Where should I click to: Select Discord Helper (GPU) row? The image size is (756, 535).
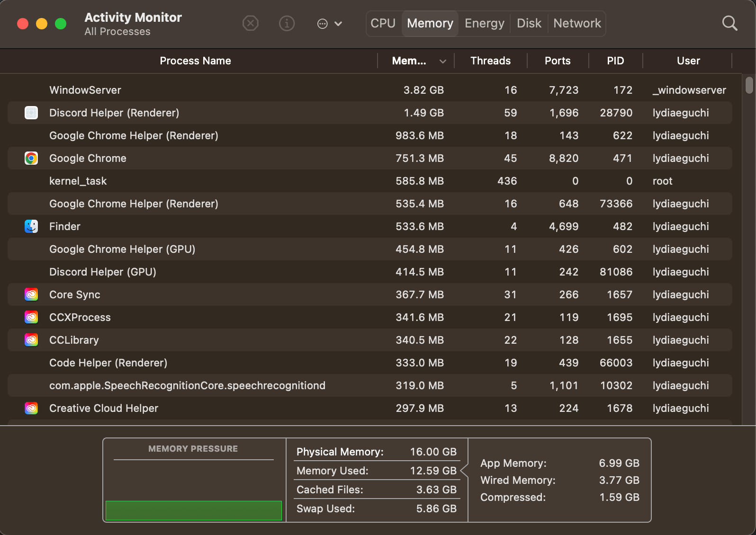[370, 272]
